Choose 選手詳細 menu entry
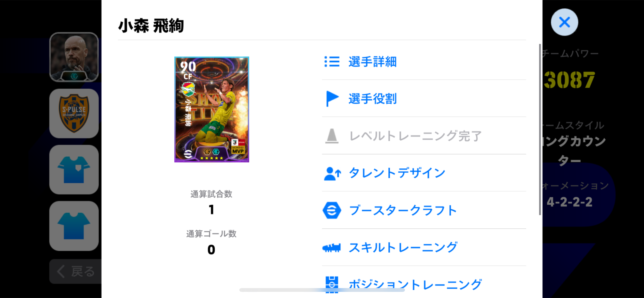644x298 pixels. pyautogui.click(x=424, y=62)
